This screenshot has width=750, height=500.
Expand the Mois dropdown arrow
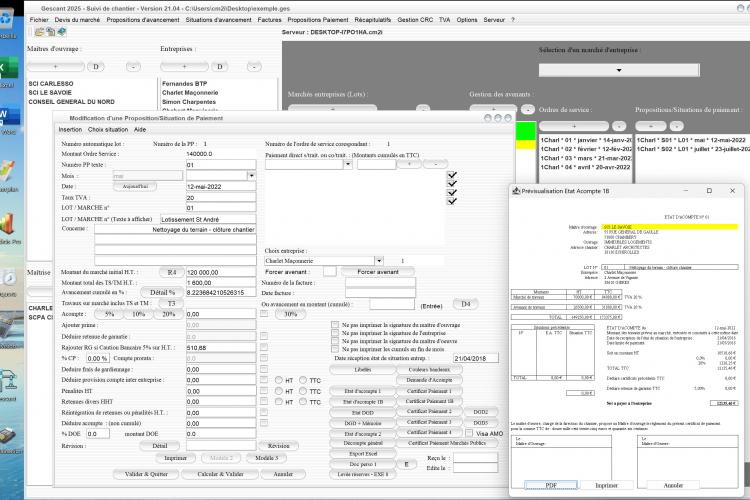pos(251,176)
